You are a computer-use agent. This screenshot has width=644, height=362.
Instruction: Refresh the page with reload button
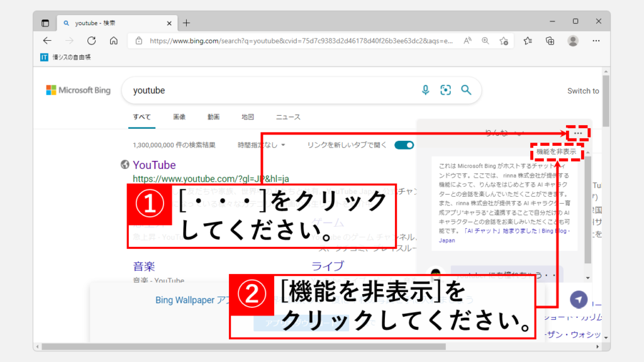pos(91,41)
